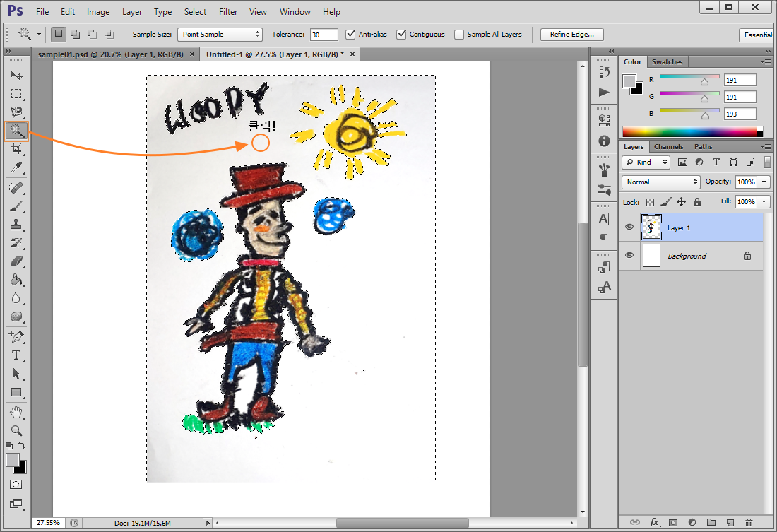
Task: Open the Opacity slider dropdown
Action: (764, 182)
